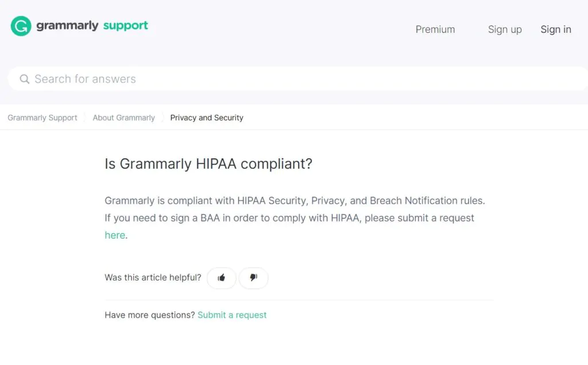Open the About Grammarly breadcrumb
The width and height of the screenshot is (588, 365).
tap(123, 118)
